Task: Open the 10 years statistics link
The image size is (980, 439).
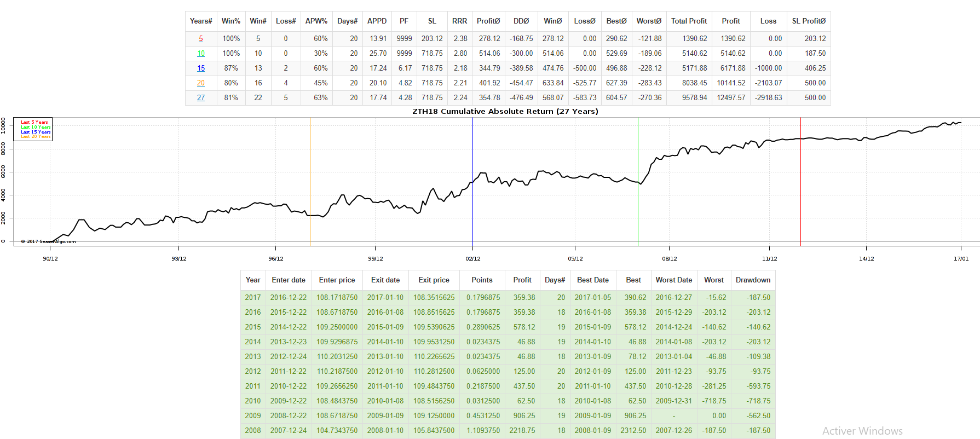Action: coord(201,54)
